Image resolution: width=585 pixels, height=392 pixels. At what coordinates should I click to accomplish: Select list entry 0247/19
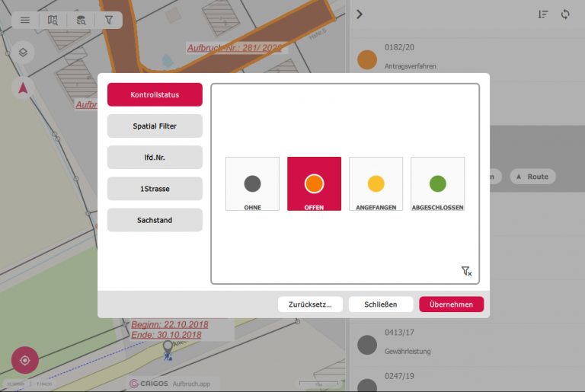tap(467, 379)
